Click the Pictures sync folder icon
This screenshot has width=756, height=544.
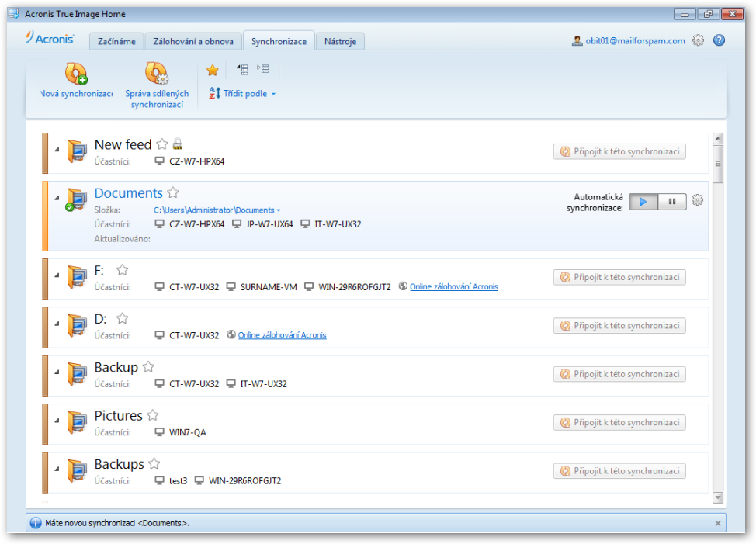pos(77,422)
